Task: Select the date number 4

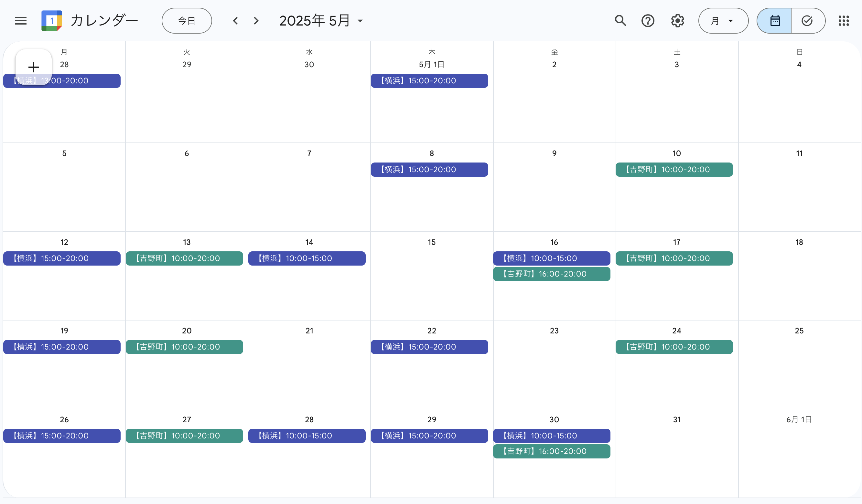Action: pos(799,65)
